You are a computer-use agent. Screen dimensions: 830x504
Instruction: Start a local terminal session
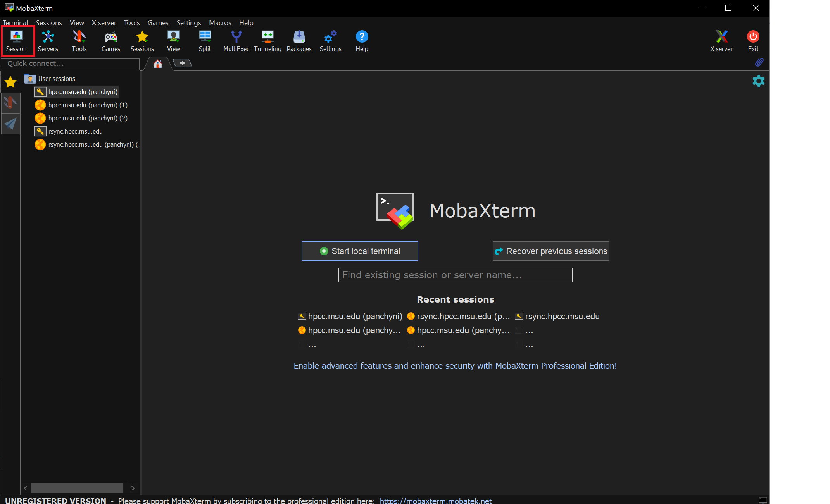[x=360, y=251]
